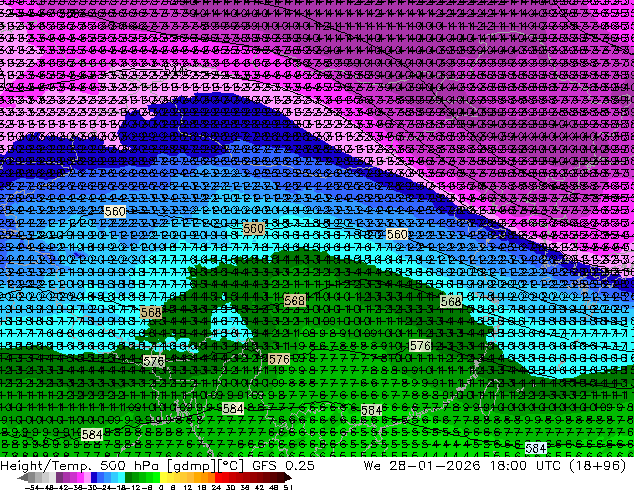Click the '24' legend value
The image size is (634, 490).
click(216, 488)
